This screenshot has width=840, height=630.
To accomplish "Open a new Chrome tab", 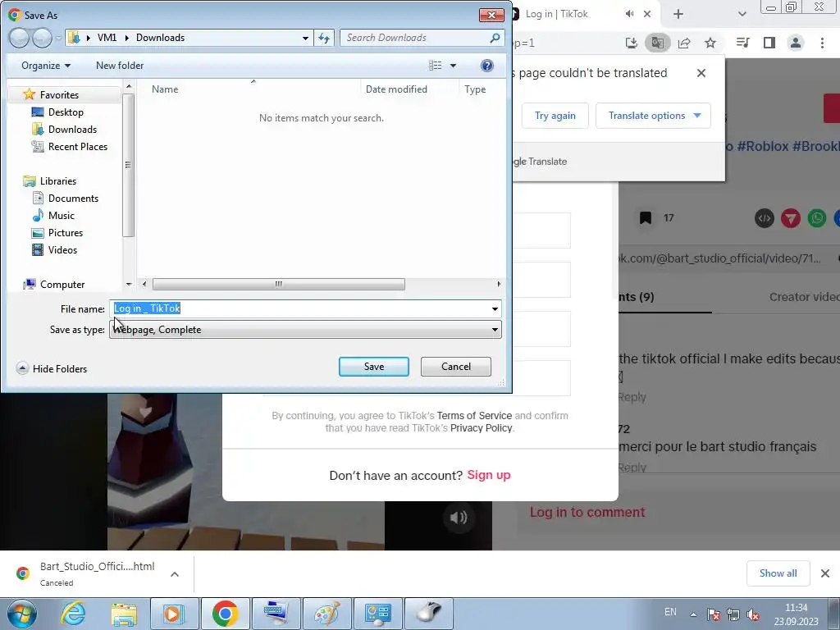I will 678,14.
